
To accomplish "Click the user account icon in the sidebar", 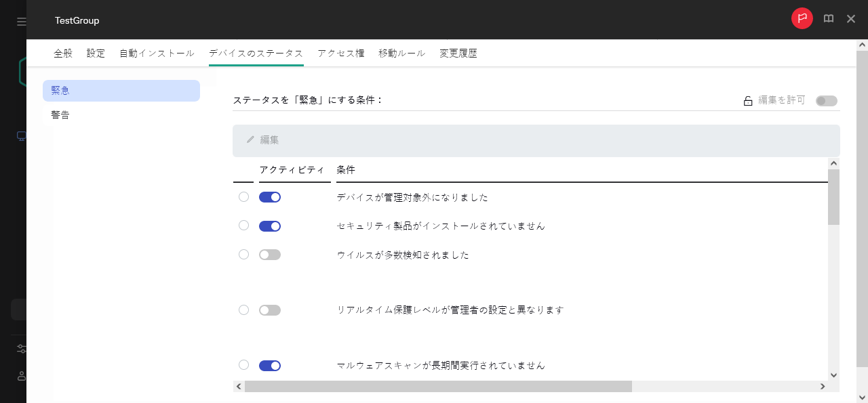I will point(21,376).
